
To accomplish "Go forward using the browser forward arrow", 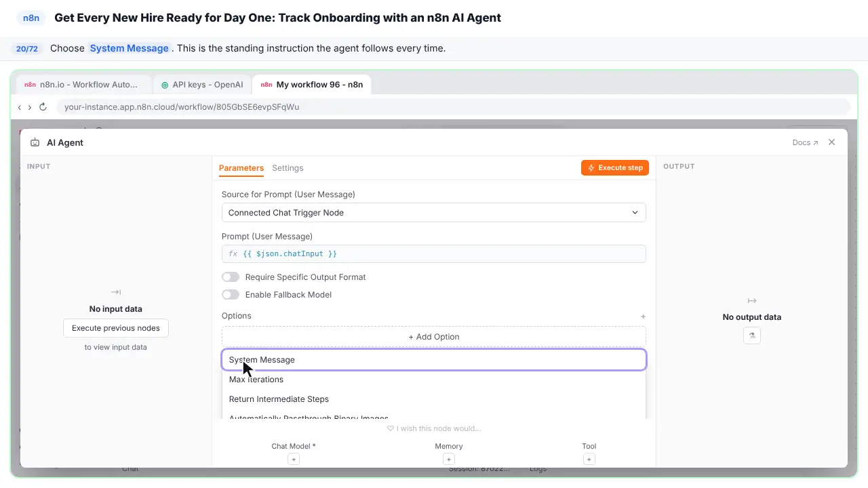I will tap(30, 107).
